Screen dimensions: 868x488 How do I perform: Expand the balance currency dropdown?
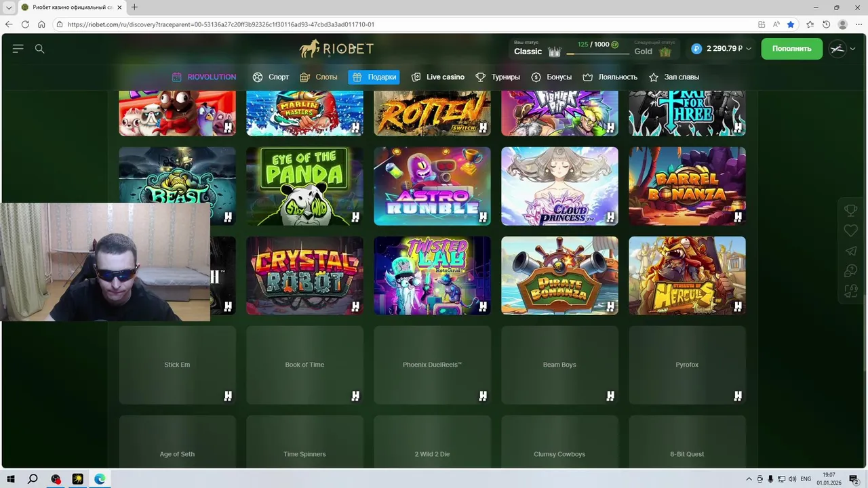749,49
